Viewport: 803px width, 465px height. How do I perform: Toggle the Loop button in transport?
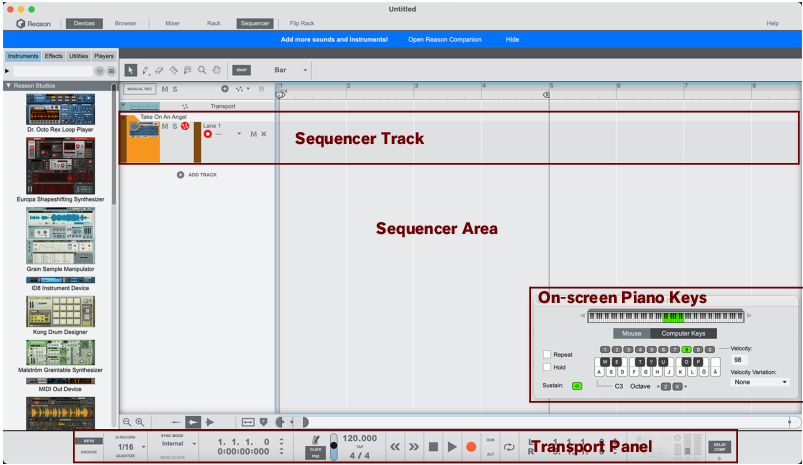click(x=509, y=446)
